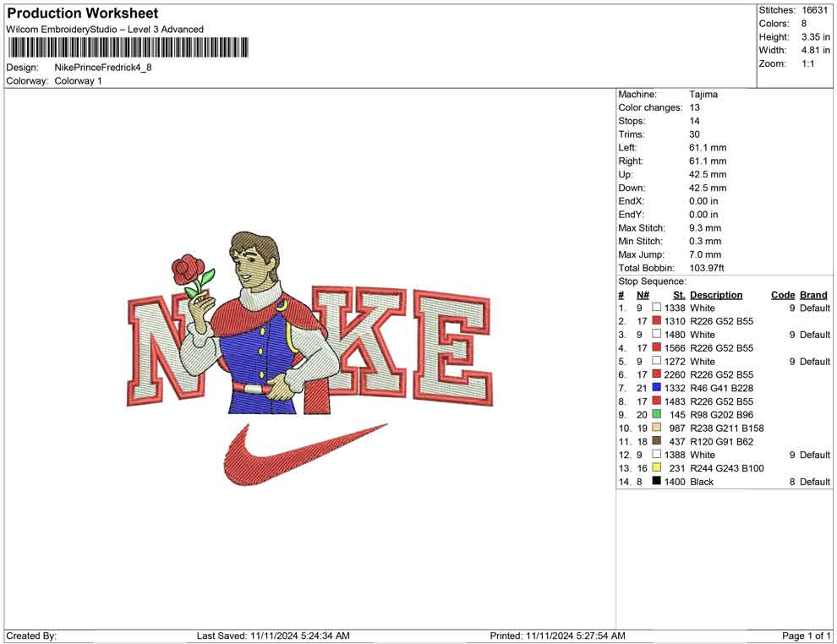Click the Width value 4.81 in
This screenshot has height=644, width=837.
point(816,50)
